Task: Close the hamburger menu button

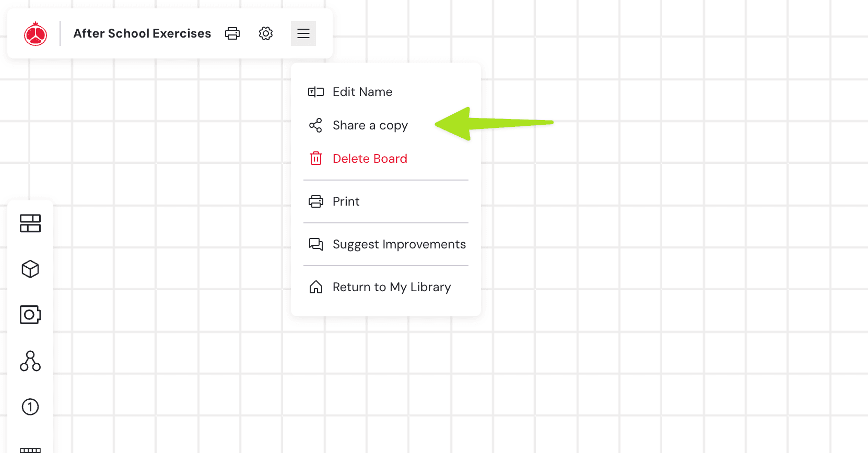Action: coord(303,34)
